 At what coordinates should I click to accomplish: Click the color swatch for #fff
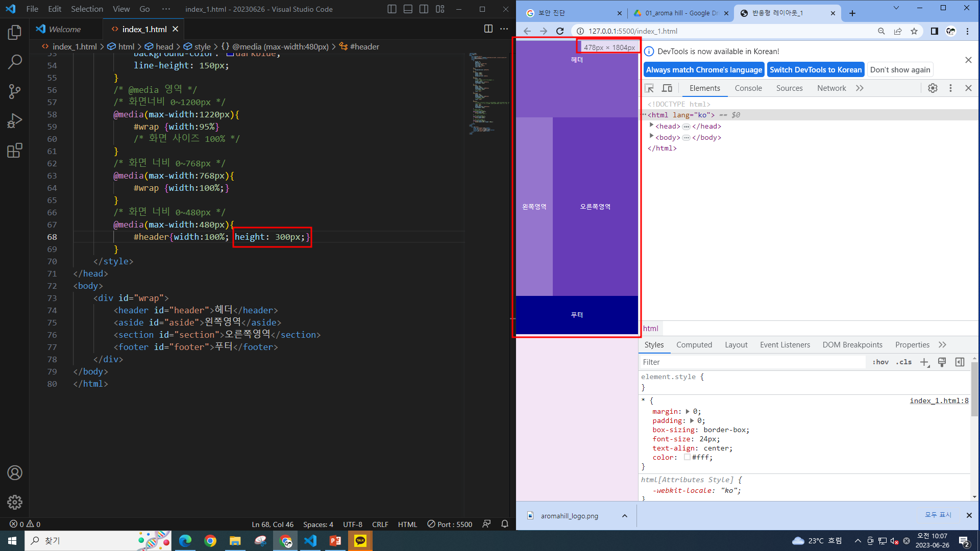click(687, 457)
